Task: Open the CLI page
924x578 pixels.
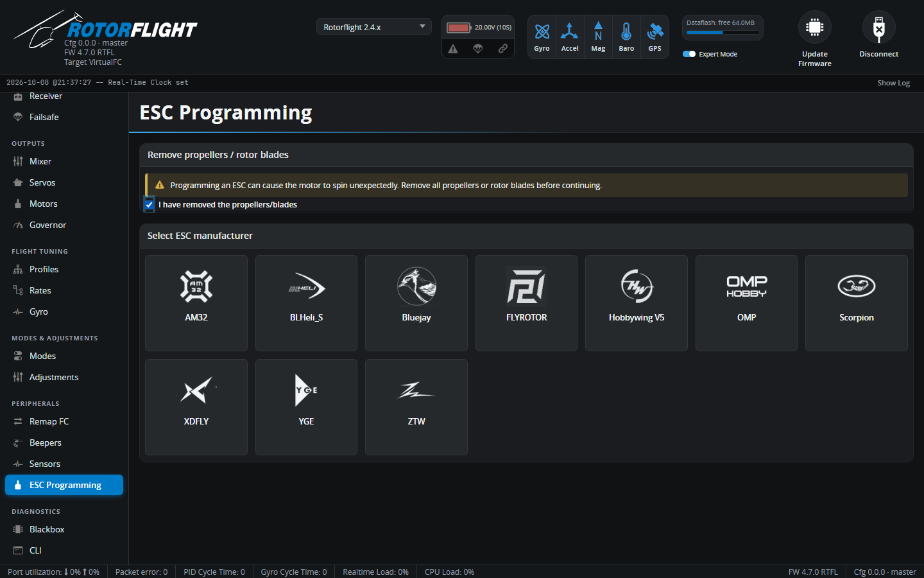Action: coord(64,550)
